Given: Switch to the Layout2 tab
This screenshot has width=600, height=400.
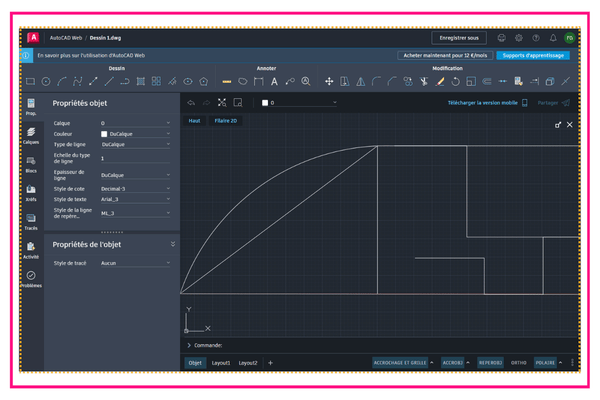Looking at the screenshot, I should click(x=248, y=362).
